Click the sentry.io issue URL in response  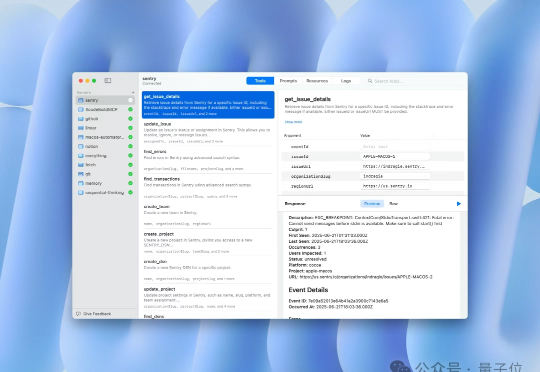[366, 277]
